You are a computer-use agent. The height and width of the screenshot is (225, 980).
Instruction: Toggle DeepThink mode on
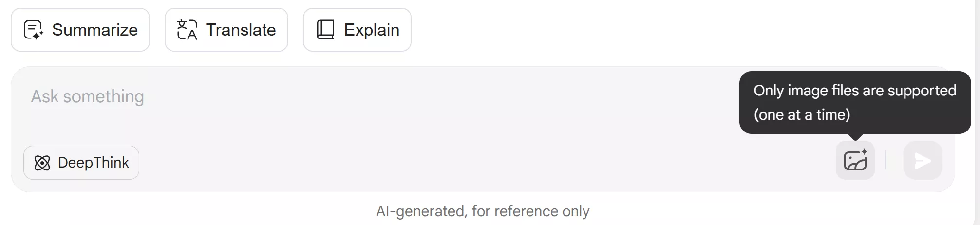81,163
